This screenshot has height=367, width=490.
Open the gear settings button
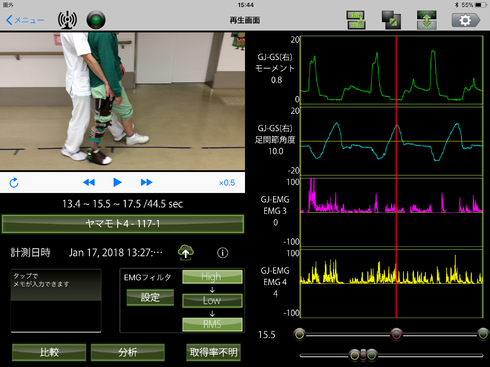tap(466, 20)
